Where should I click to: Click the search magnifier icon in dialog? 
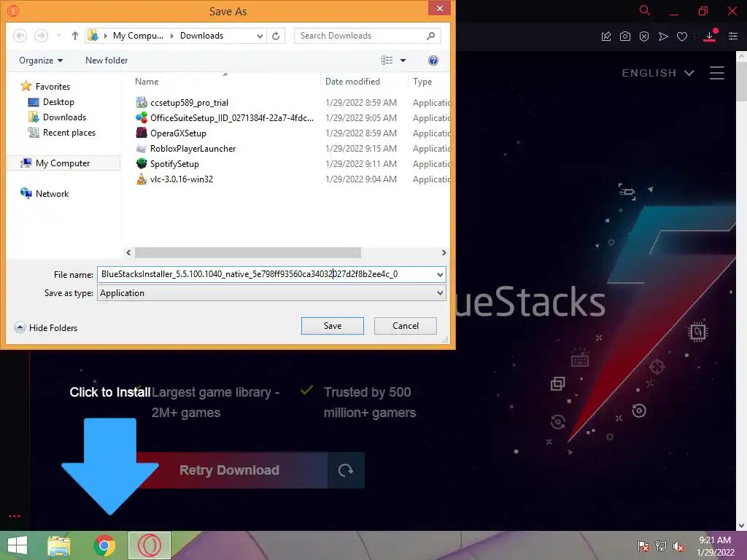pyautogui.click(x=430, y=36)
